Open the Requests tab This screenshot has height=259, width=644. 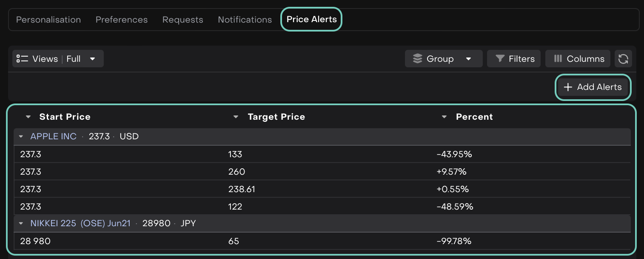[x=183, y=20]
